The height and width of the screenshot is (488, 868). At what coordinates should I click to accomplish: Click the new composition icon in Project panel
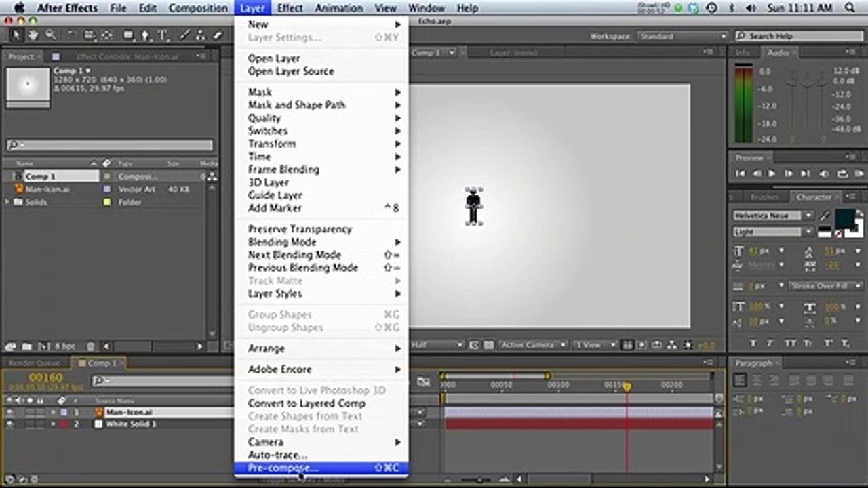(x=44, y=346)
